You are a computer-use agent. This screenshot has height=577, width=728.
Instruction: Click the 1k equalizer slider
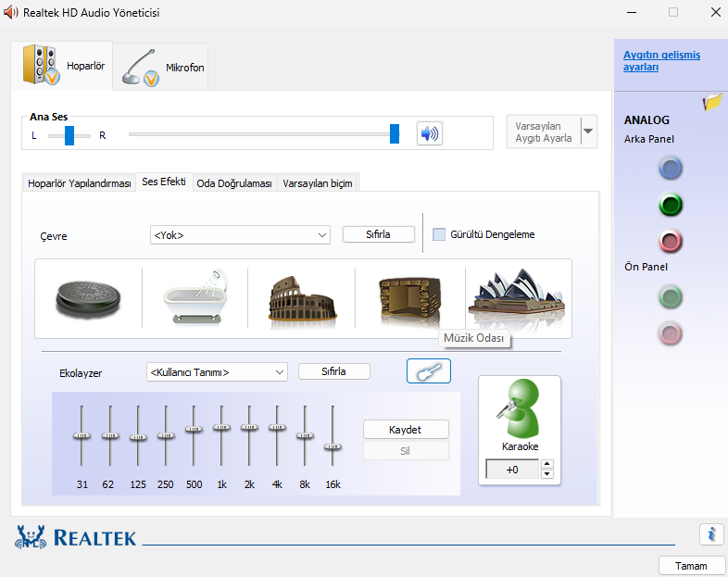(221, 427)
